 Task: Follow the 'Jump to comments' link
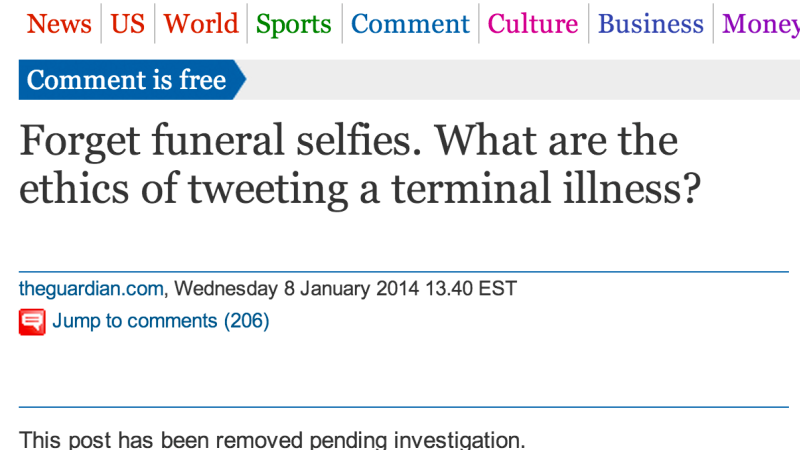coord(135,321)
